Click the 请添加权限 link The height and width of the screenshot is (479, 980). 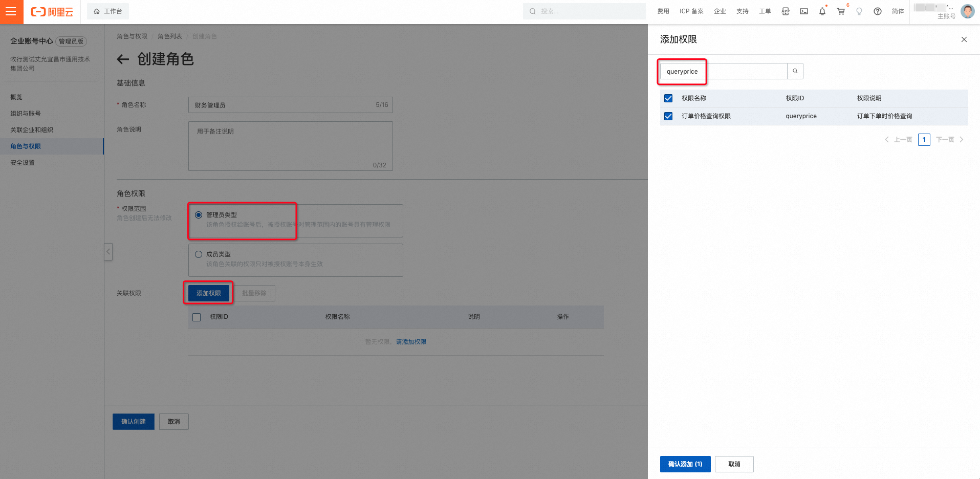tap(411, 342)
